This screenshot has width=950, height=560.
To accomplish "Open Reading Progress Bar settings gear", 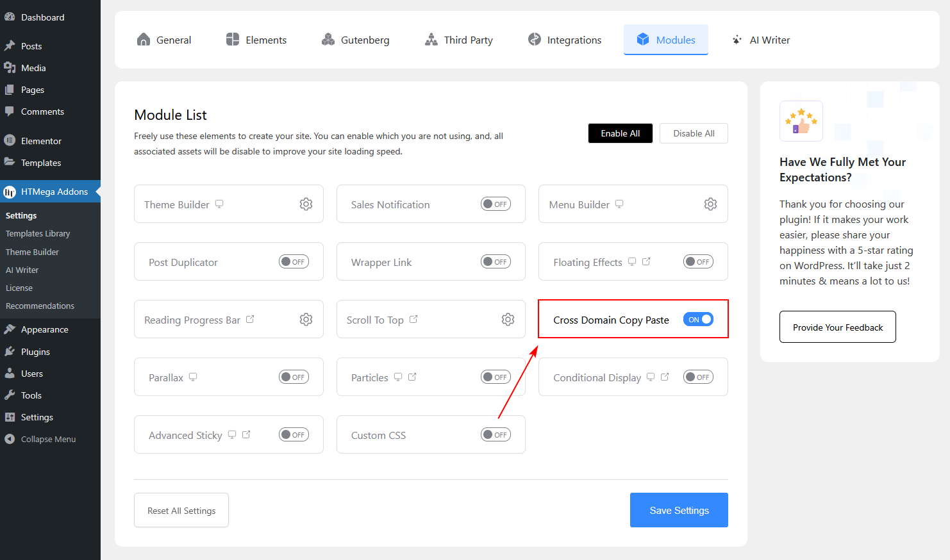I will 306,318.
